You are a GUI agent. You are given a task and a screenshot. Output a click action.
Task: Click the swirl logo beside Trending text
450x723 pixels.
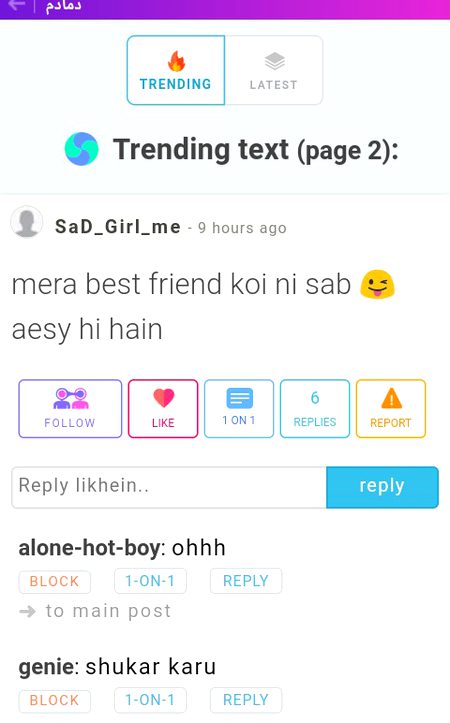[82, 149]
